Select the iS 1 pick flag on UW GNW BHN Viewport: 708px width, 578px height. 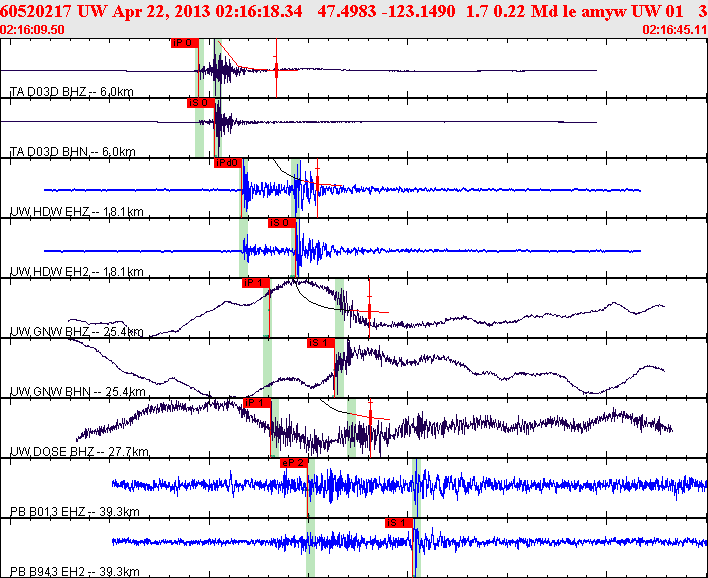[x=321, y=343]
